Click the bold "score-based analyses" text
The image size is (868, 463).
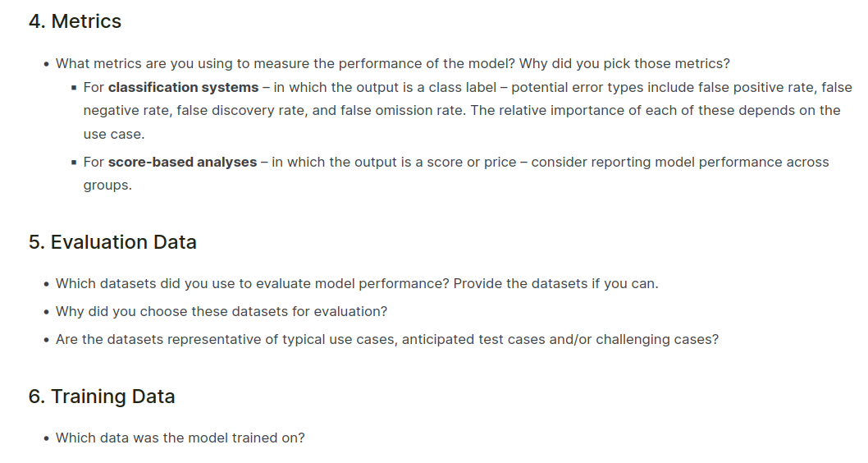click(182, 162)
